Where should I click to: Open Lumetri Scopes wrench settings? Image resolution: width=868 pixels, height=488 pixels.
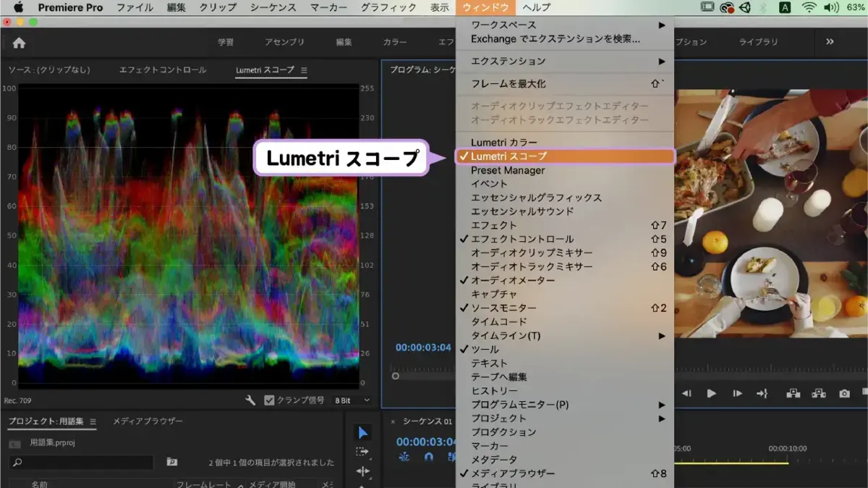(x=250, y=400)
